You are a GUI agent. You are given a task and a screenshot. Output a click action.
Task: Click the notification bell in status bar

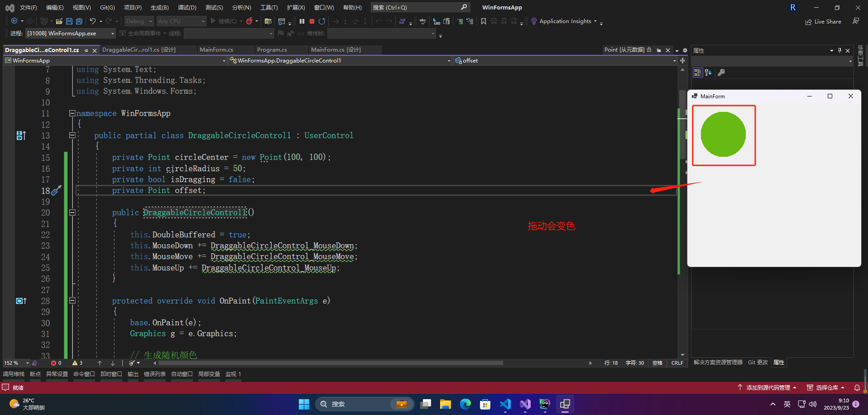(x=857, y=388)
